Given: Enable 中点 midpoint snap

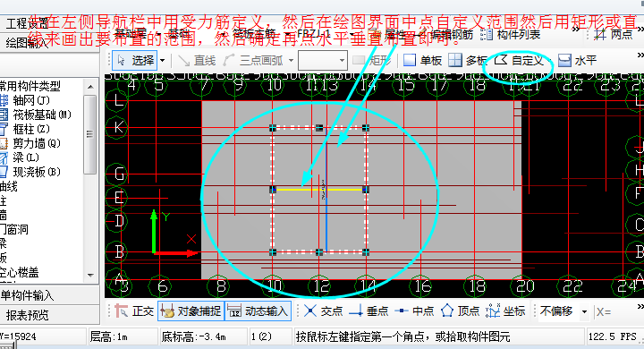Looking at the screenshot, I should pos(414,311).
